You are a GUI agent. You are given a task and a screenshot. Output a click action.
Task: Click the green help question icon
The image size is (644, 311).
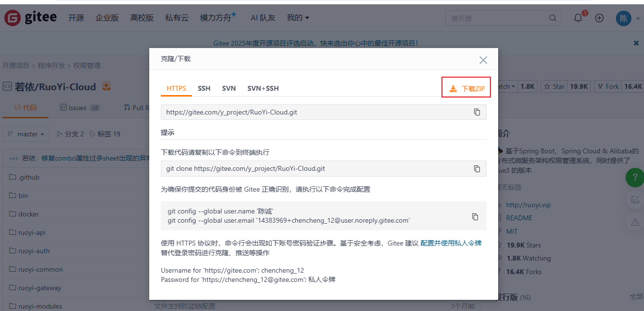pyautogui.click(x=635, y=178)
